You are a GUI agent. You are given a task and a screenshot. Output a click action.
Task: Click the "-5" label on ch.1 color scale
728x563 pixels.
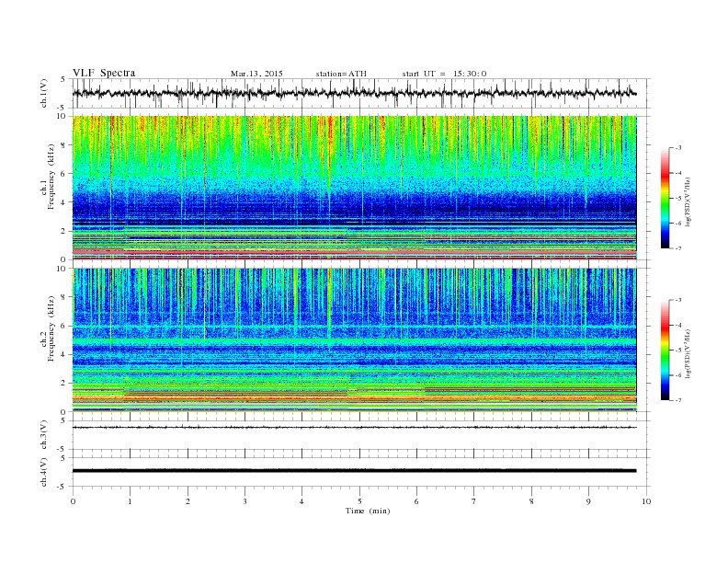click(677, 199)
